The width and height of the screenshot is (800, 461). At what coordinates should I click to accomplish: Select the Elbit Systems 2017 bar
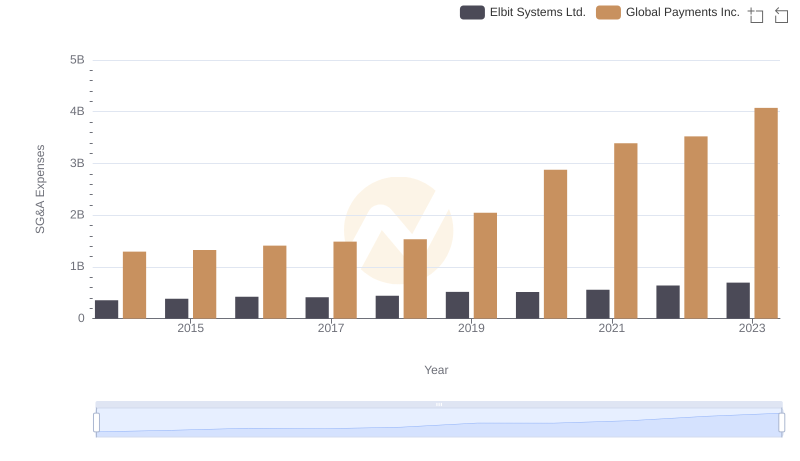pyautogui.click(x=317, y=308)
